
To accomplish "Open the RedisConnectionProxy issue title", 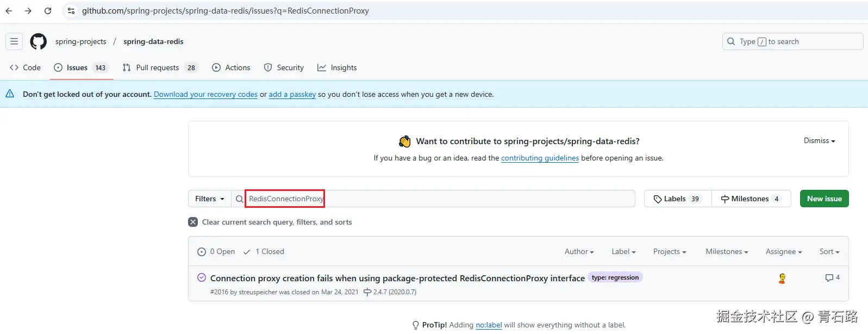I will tap(397, 278).
